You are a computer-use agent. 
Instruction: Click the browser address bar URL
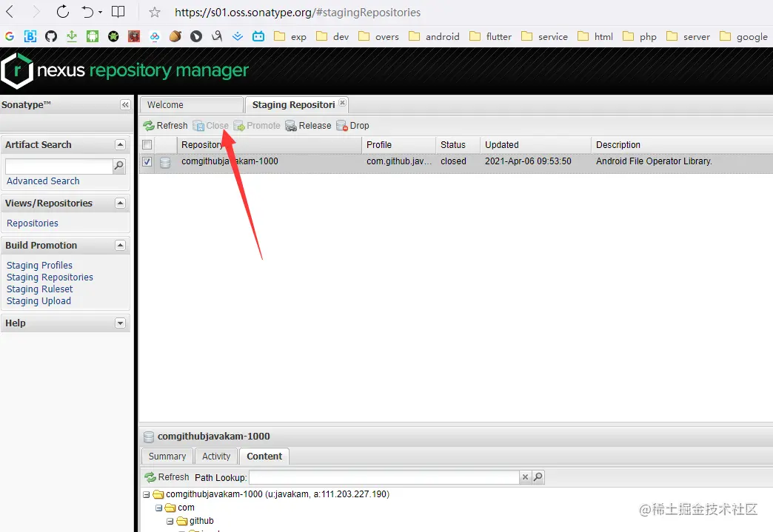[298, 13]
